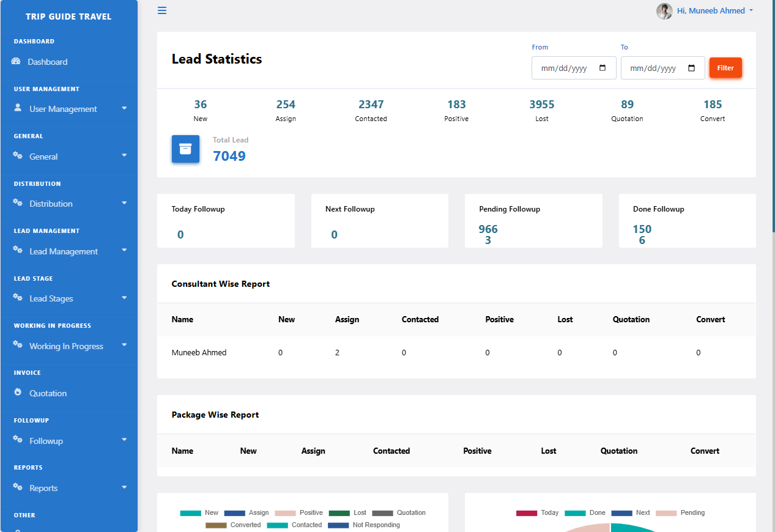Click the hamburger menu icon
The height and width of the screenshot is (532, 775).
tap(161, 10)
